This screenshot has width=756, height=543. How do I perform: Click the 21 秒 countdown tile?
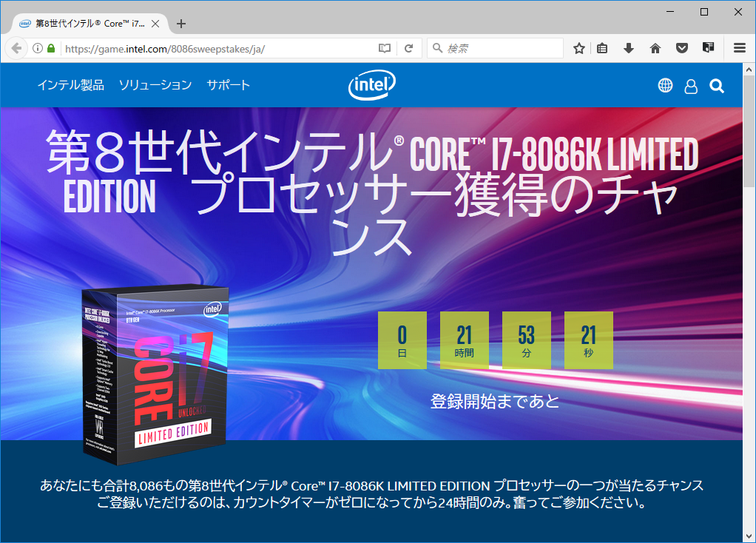[589, 340]
